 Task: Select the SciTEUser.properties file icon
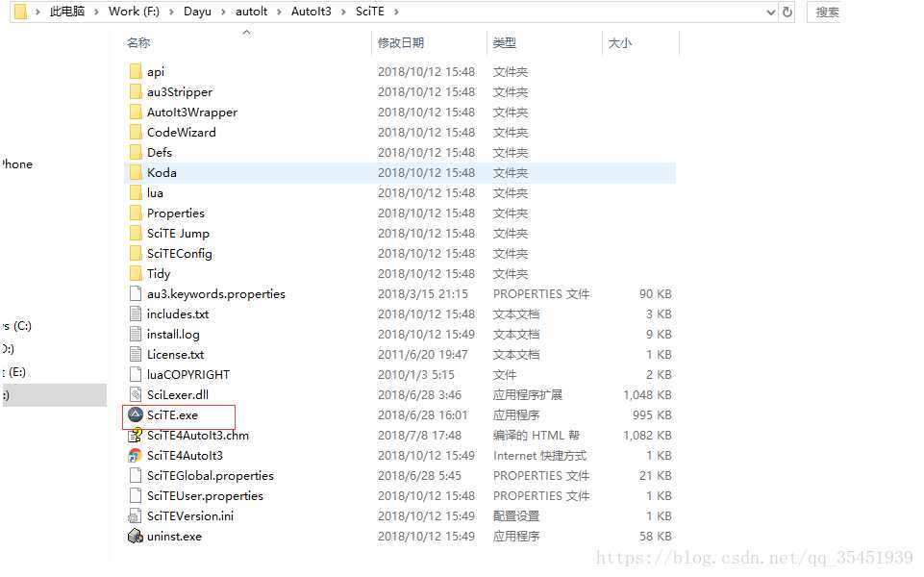pos(136,495)
